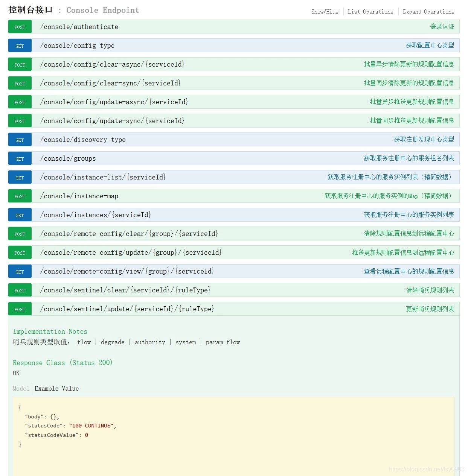Click GET badge for remote-config/view row

[20, 272]
